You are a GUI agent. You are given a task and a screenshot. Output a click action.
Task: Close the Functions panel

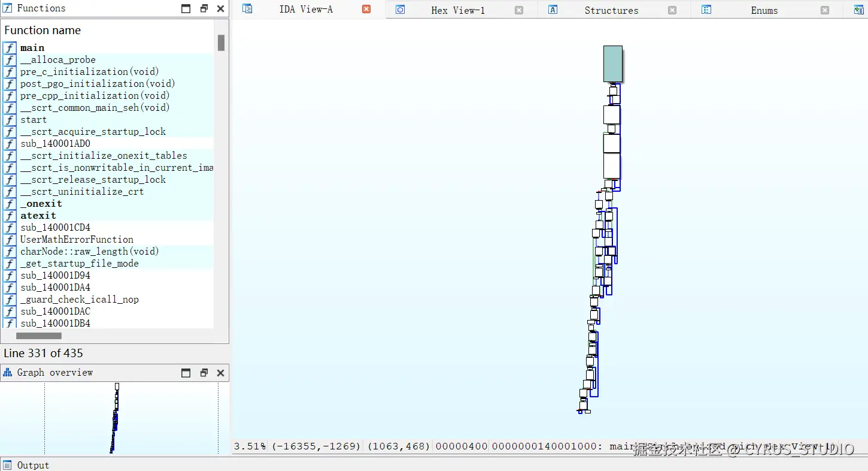click(220, 8)
